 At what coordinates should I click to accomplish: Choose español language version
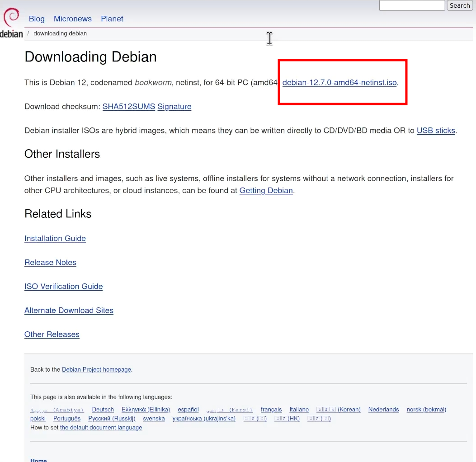(188, 410)
